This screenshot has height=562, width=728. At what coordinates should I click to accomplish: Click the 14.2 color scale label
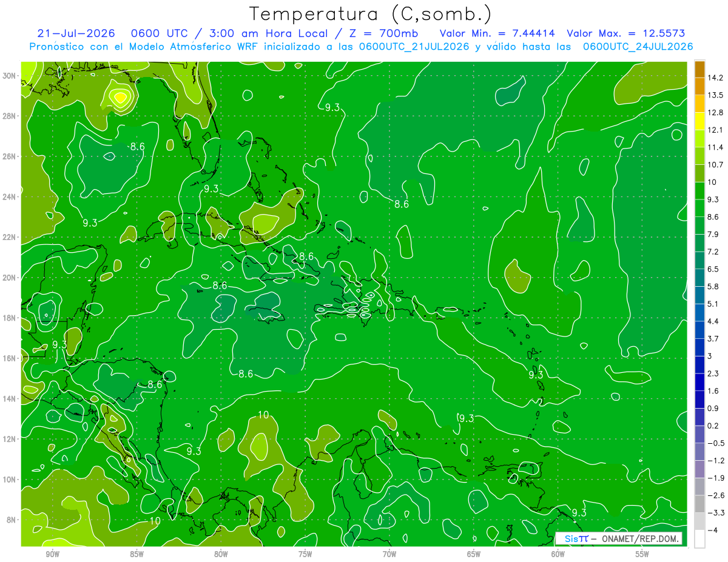[x=715, y=78]
